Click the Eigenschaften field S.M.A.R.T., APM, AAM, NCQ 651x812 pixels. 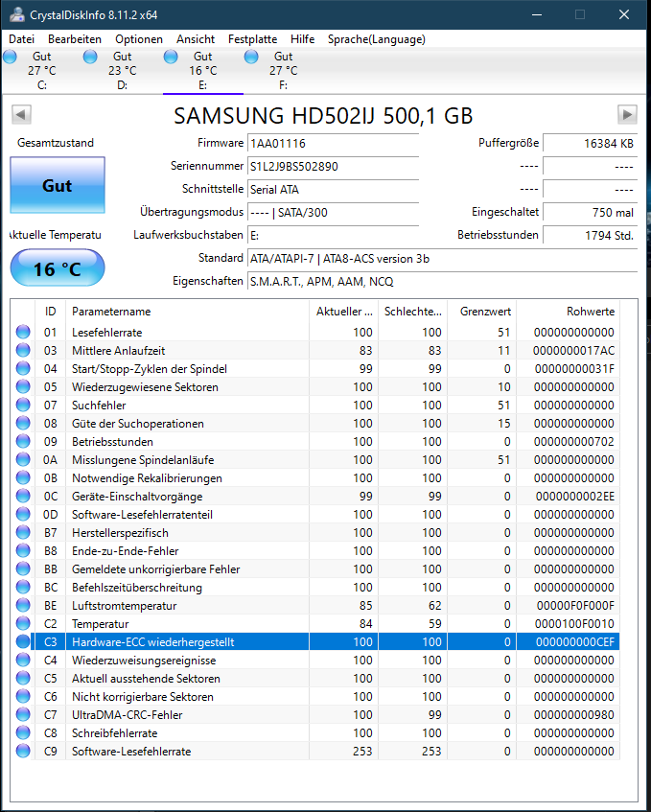pos(442,281)
